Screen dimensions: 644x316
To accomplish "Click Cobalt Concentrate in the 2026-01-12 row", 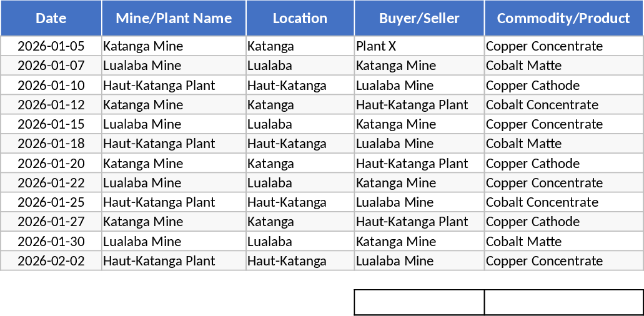I will click(x=563, y=105).
